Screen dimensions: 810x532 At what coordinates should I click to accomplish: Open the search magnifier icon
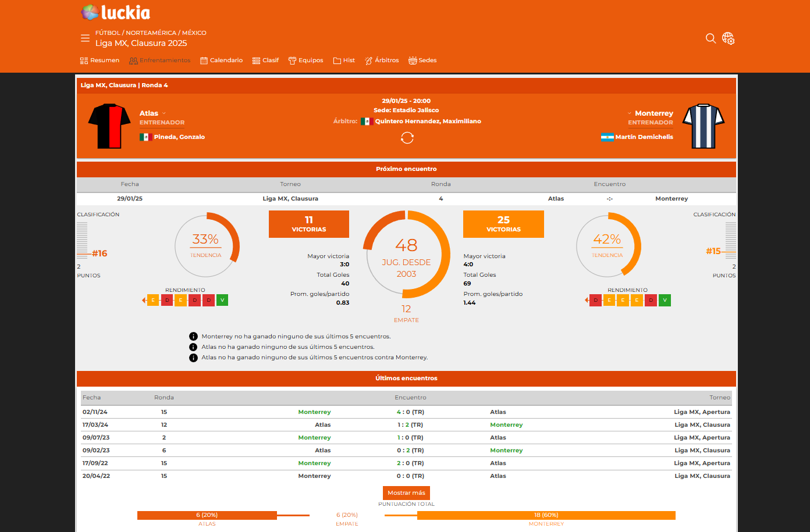click(710, 38)
